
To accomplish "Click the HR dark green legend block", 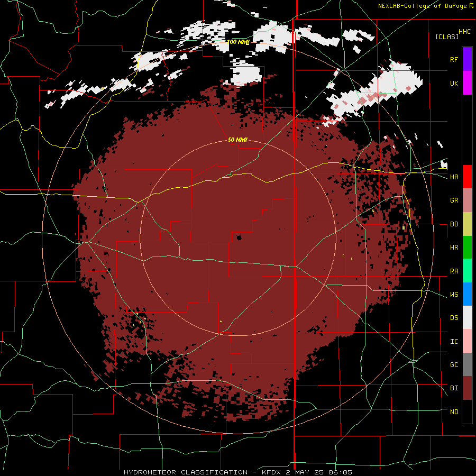I will tap(467, 247).
